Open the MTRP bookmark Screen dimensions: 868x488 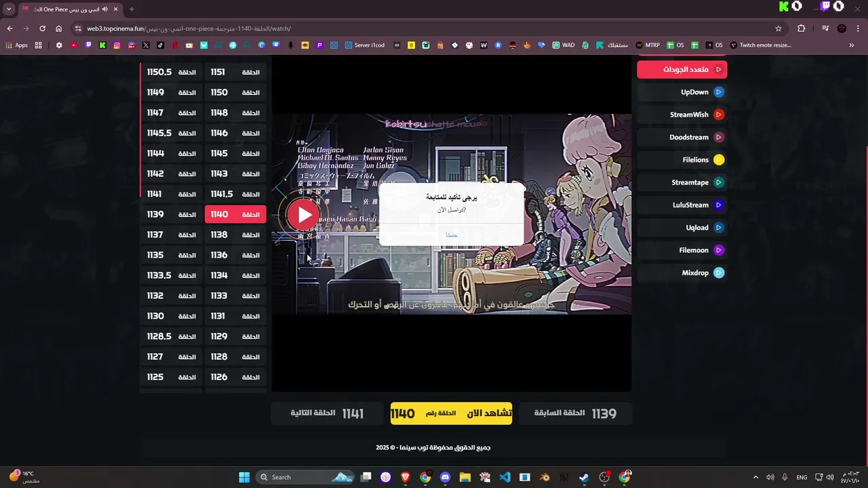tap(647, 45)
